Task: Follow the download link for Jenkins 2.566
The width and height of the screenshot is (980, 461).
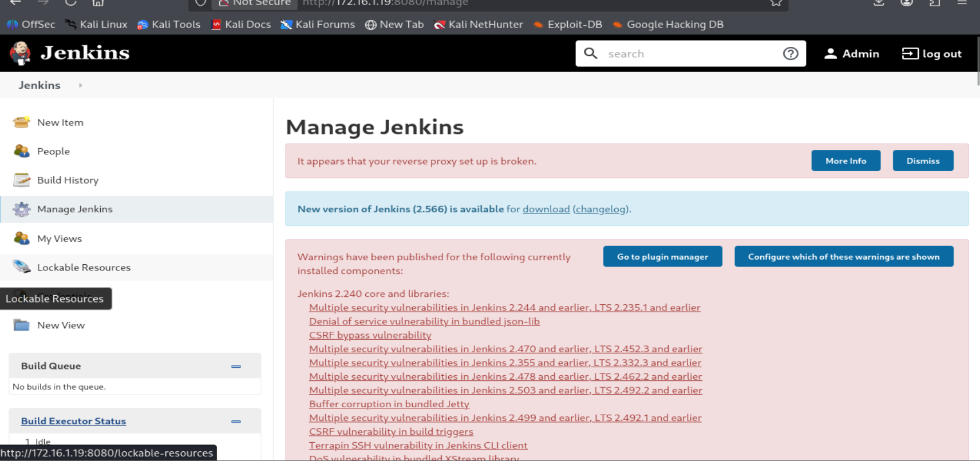Action: pos(546,209)
